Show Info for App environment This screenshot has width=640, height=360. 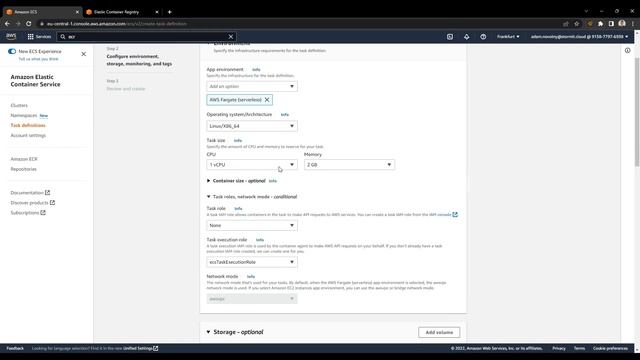(256, 70)
